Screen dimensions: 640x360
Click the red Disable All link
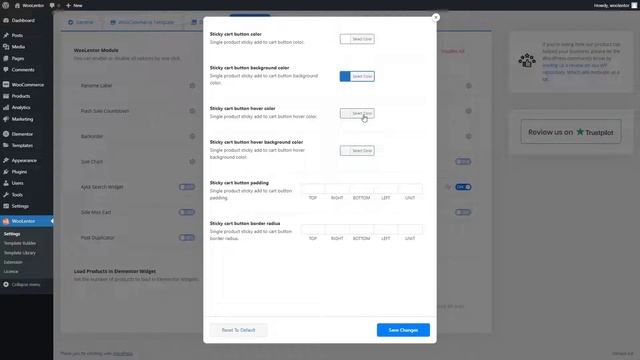pos(453,51)
